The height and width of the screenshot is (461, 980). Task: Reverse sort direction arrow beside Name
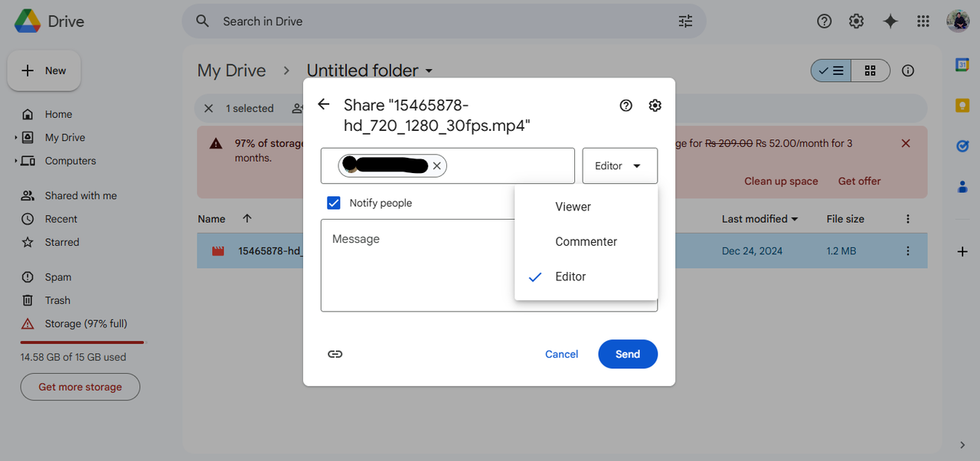coord(247,218)
